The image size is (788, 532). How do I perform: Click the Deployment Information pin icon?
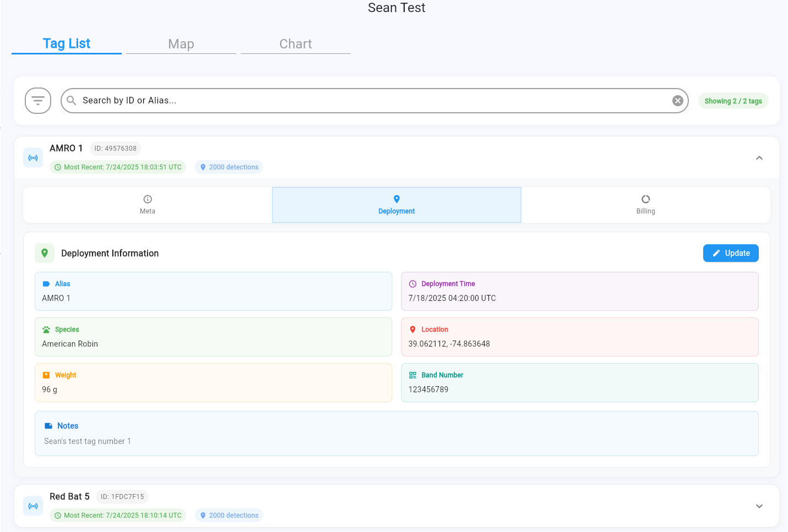coord(45,253)
